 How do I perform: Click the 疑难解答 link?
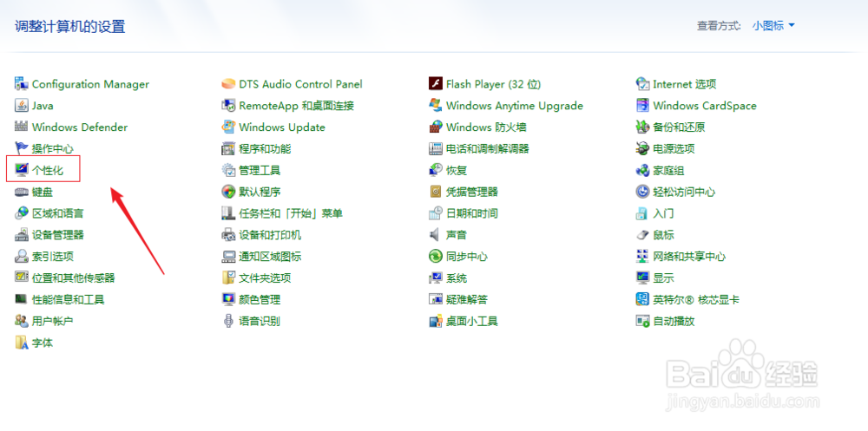467,299
